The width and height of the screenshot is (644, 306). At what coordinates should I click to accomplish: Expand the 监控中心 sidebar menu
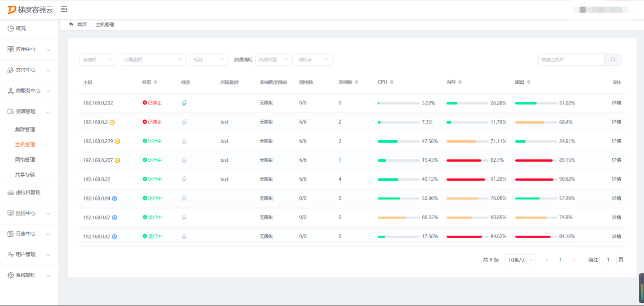tap(29, 213)
